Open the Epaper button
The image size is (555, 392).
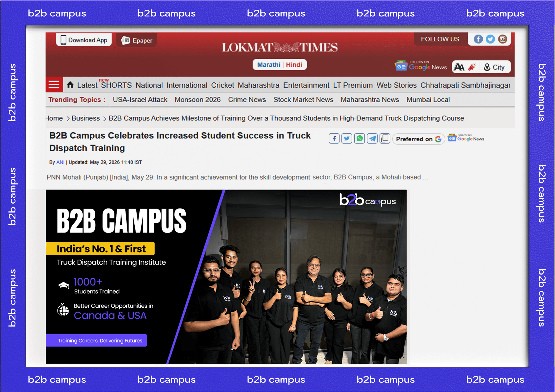[137, 40]
